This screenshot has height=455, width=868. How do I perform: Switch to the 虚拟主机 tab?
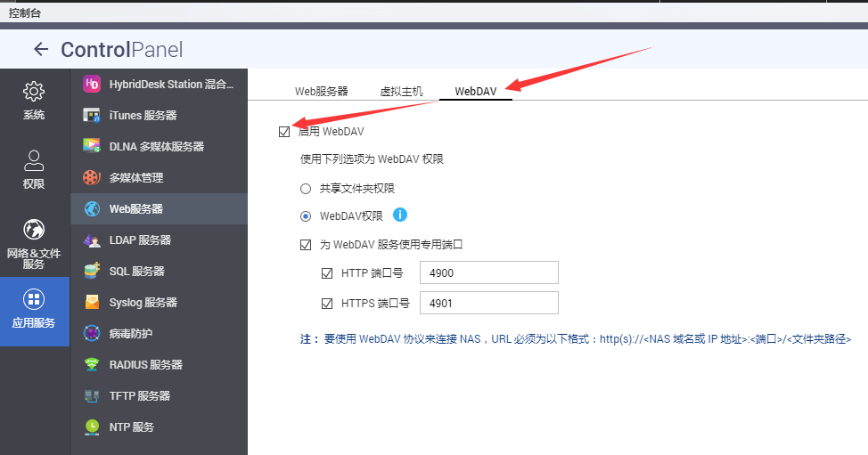pos(401,91)
